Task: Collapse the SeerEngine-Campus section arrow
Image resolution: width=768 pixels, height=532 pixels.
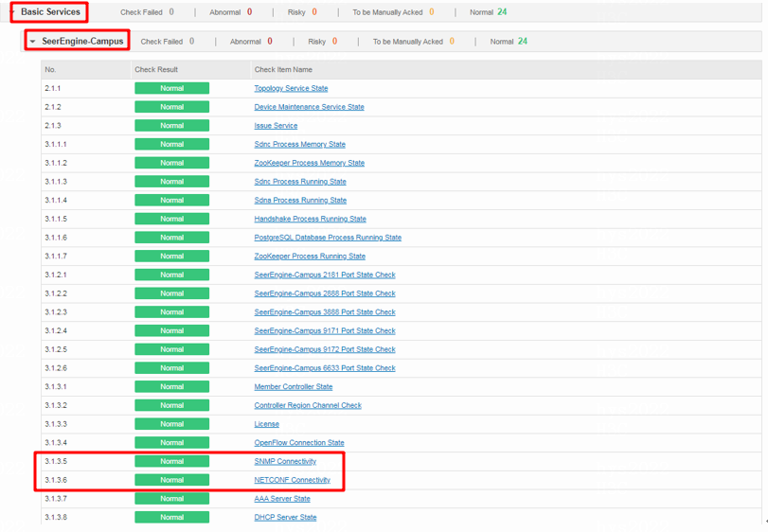Action: (33, 42)
